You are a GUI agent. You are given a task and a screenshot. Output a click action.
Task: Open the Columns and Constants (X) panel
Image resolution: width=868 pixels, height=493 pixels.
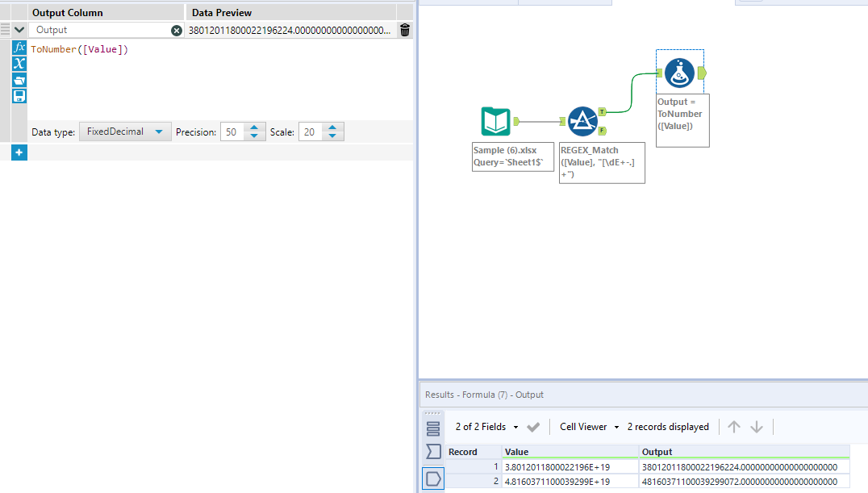tap(19, 63)
